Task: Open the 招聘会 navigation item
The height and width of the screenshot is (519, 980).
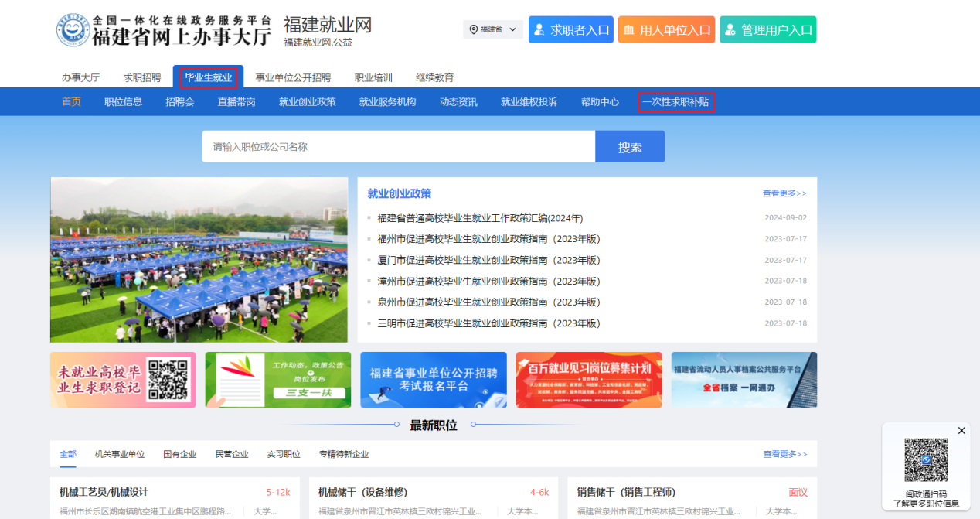Action: pos(179,102)
